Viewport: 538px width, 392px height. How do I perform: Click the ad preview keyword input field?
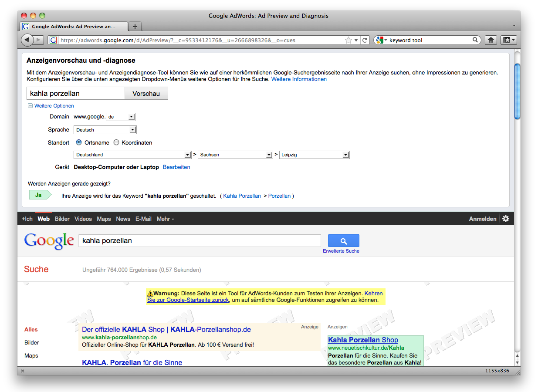pyautogui.click(x=76, y=93)
